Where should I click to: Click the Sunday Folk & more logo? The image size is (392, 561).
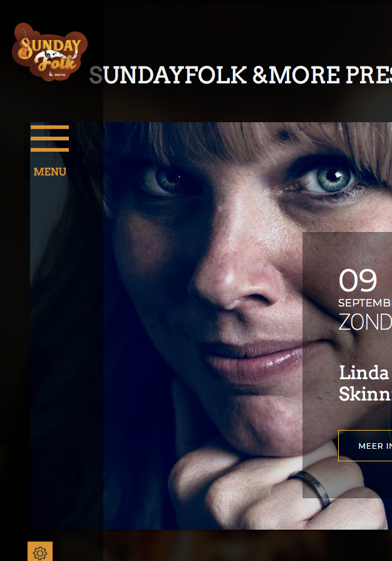pos(49,52)
